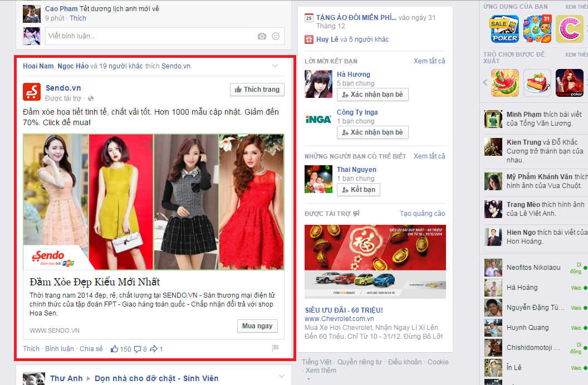This screenshot has width=588, height=385.
Task: Open the dropdown chevron on the Sendo.vn post
Action: 275,66
